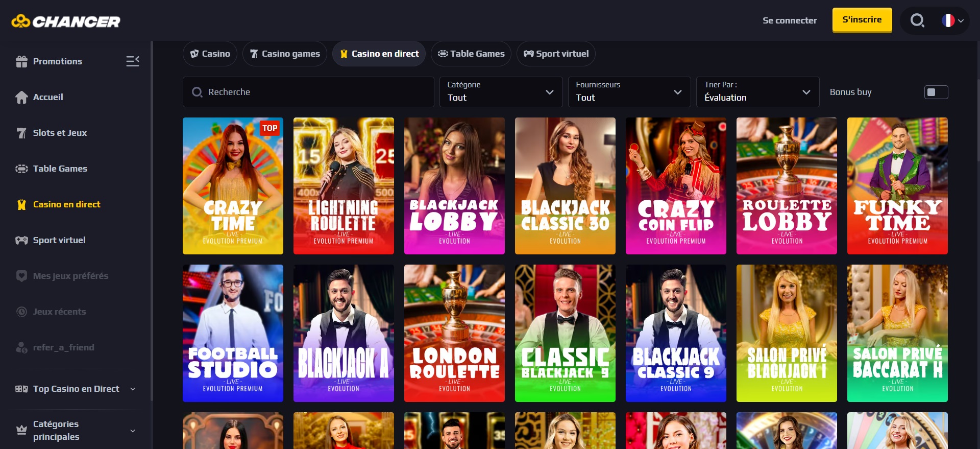Viewport: 980px width, 449px height.
Task: Click the Se connecter link
Action: (790, 20)
